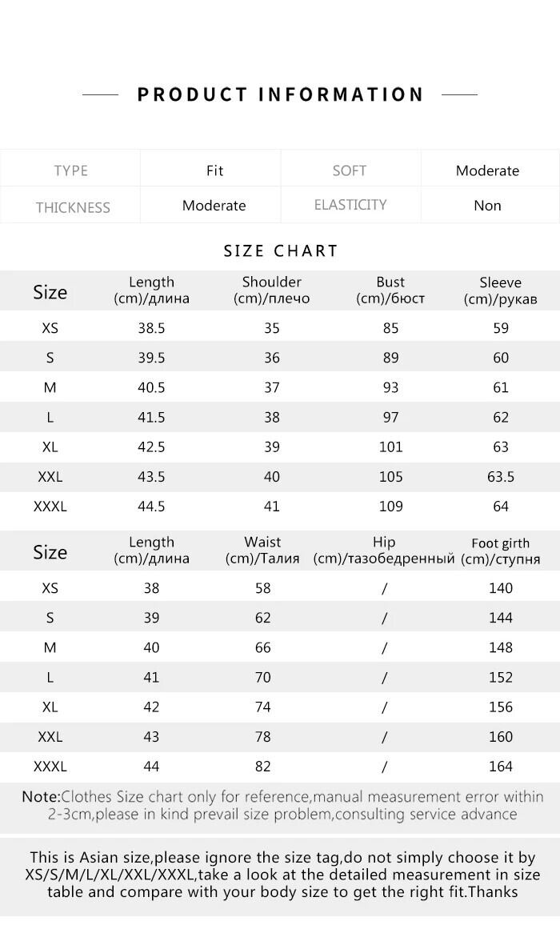Select the Waist column header
The height and width of the screenshot is (929, 560).
[262, 551]
